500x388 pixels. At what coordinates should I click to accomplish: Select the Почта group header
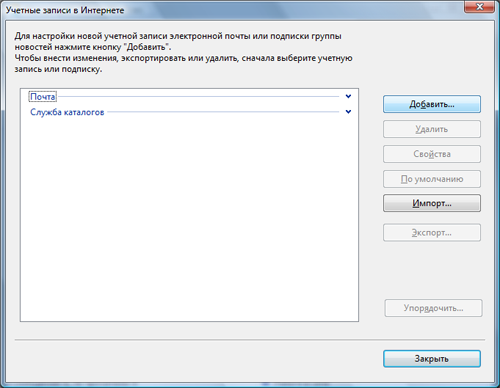[43, 97]
